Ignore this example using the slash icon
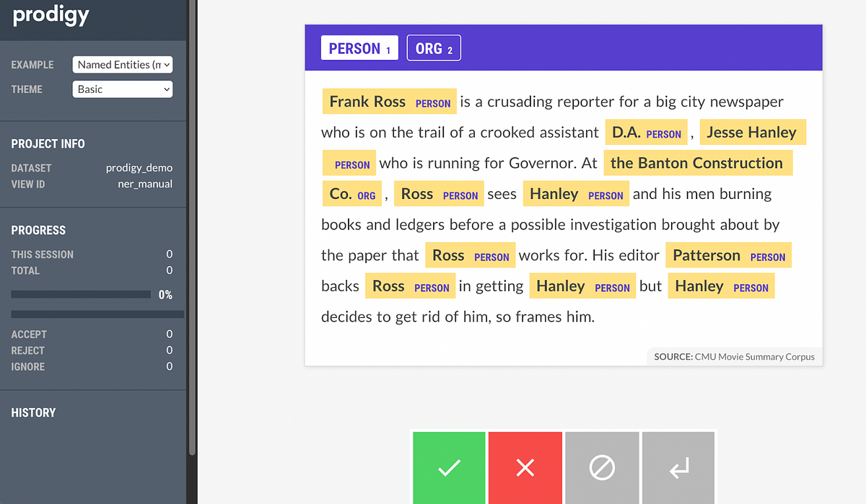This screenshot has height=504, width=866. point(601,467)
